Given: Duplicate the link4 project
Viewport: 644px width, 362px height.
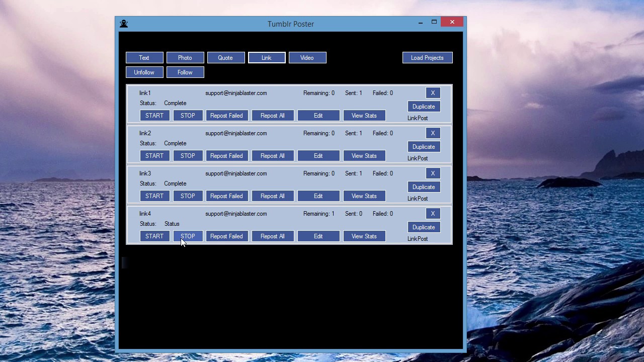Looking at the screenshot, I should (424, 227).
